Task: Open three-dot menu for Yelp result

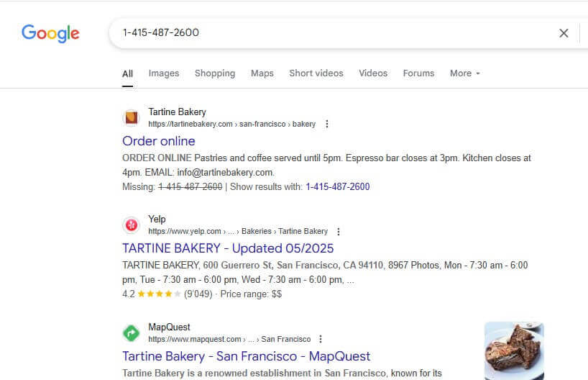Action: pyautogui.click(x=339, y=232)
